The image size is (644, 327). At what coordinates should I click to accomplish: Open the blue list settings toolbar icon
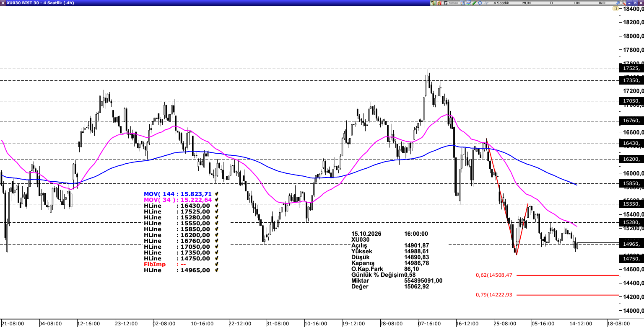[462, 3]
